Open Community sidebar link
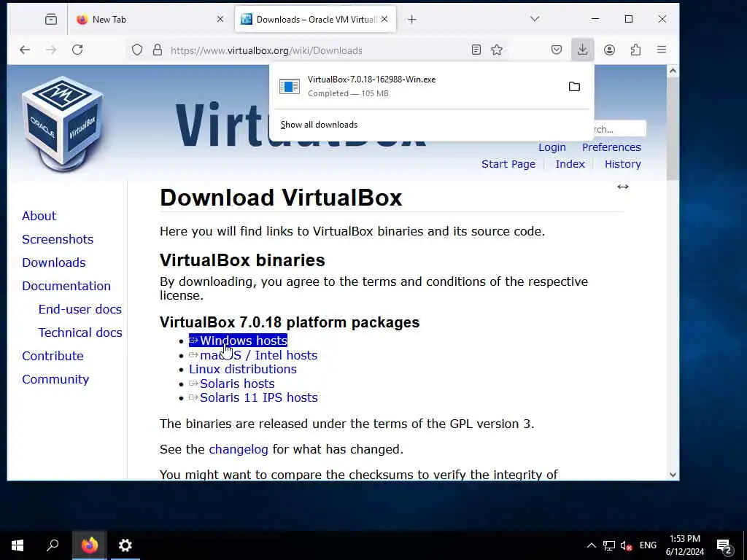 coord(55,379)
